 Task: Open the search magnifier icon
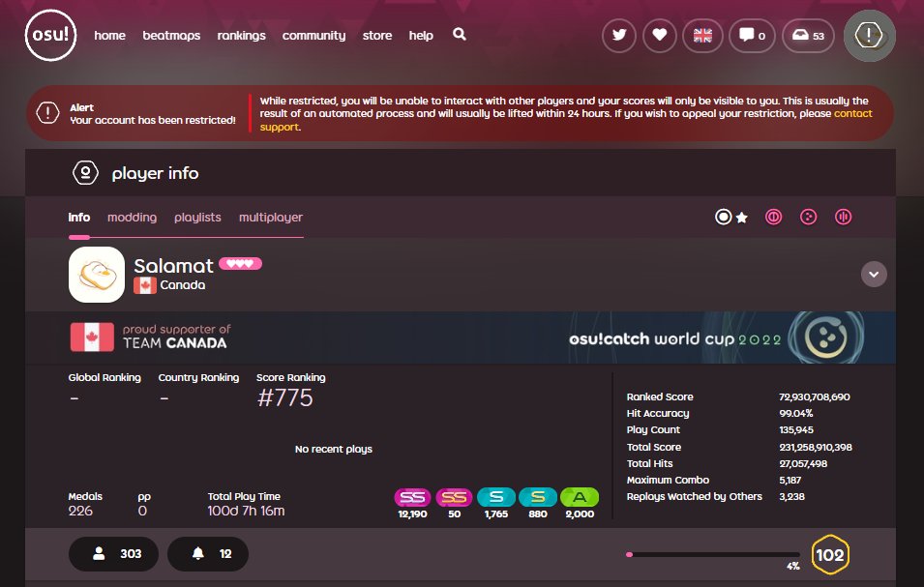[460, 35]
